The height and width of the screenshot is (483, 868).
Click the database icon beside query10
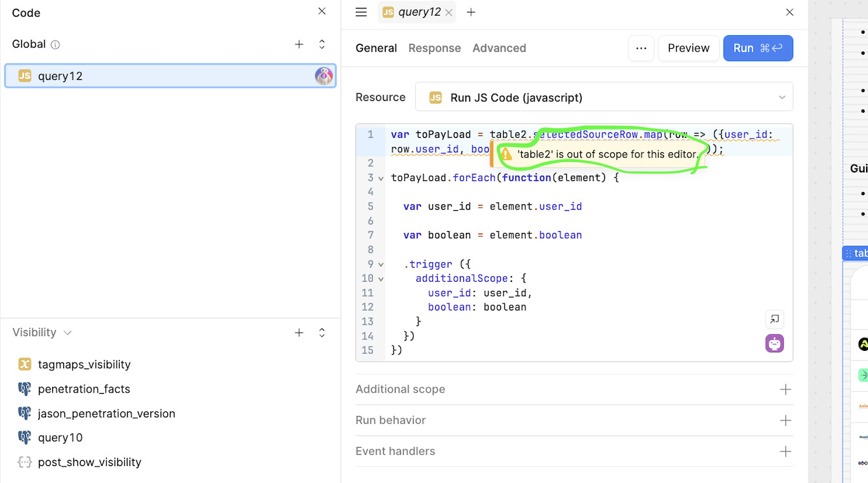[x=25, y=437]
